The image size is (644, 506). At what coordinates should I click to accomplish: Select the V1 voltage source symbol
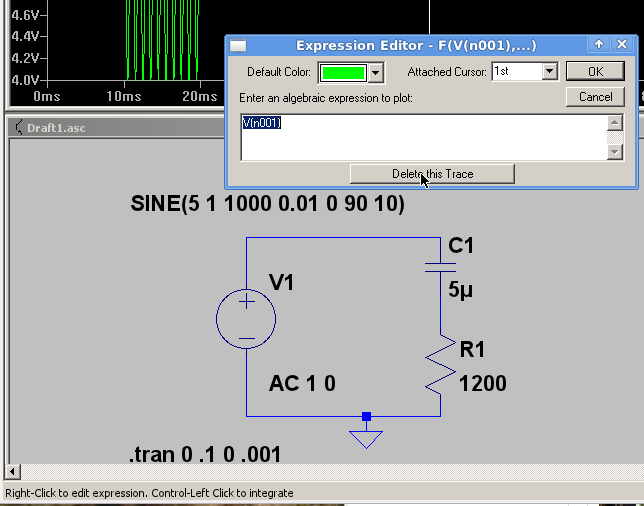click(246, 320)
